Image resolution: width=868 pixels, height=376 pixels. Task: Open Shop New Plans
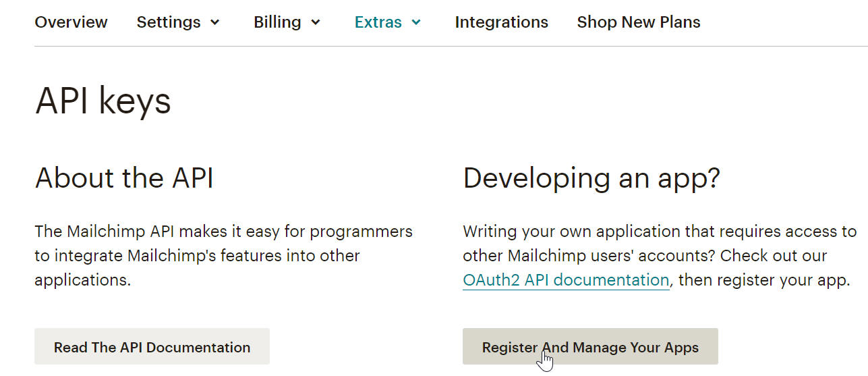(x=639, y=22)
